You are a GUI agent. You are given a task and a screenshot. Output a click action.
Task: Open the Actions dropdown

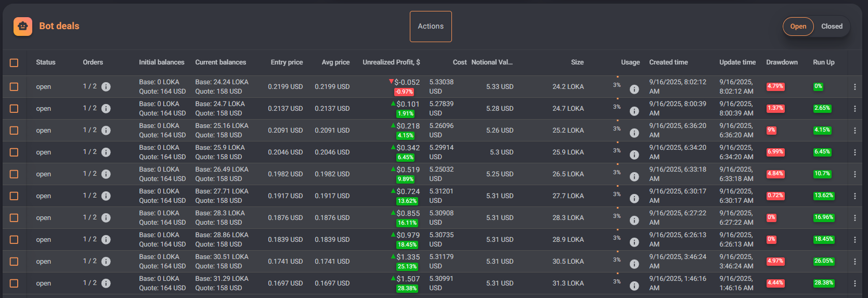(431, 27)
